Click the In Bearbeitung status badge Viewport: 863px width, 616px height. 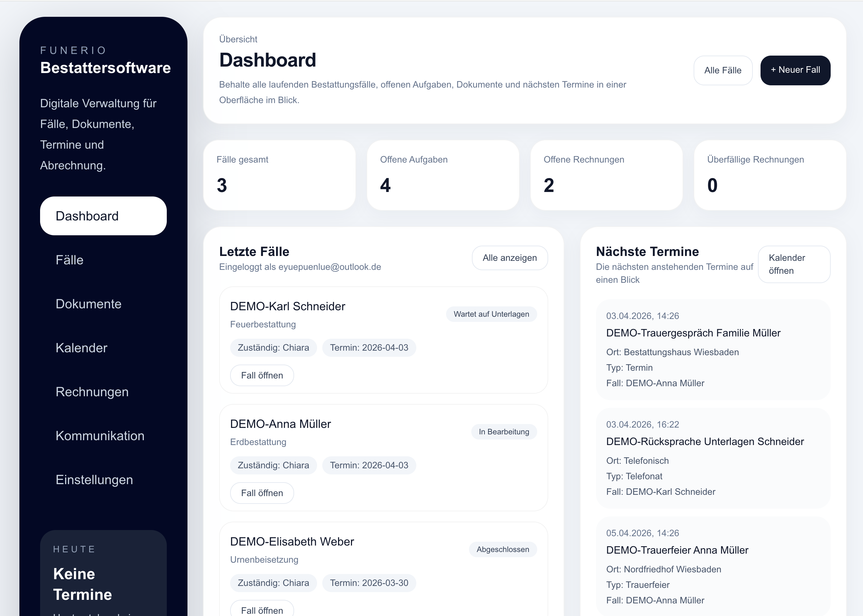(x=503, y=432)
